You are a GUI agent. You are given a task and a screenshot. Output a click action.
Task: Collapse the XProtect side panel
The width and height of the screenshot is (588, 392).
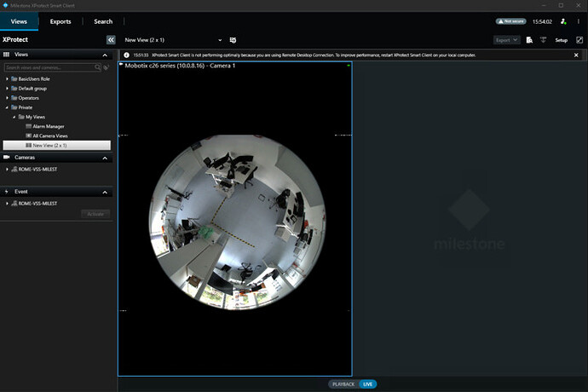111,40
